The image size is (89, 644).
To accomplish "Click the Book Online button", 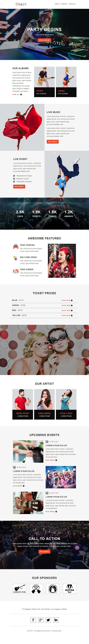I will point(44,40).
